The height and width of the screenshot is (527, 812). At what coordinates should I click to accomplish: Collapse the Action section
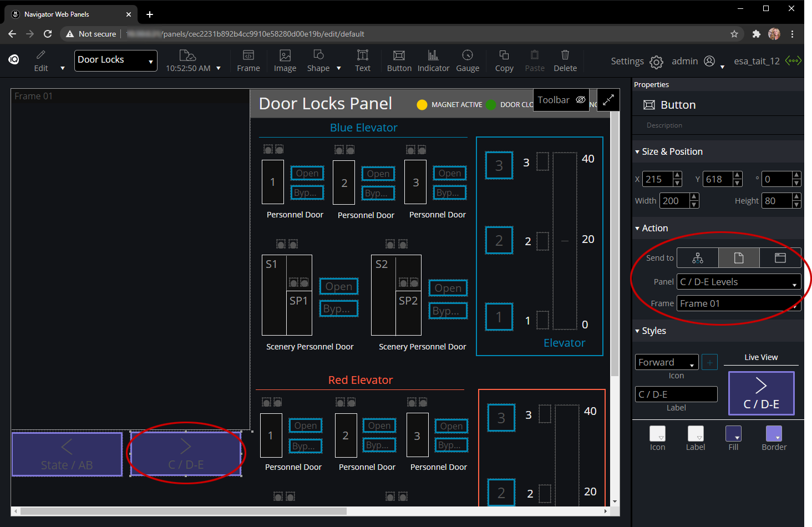(x=637, y=229)
